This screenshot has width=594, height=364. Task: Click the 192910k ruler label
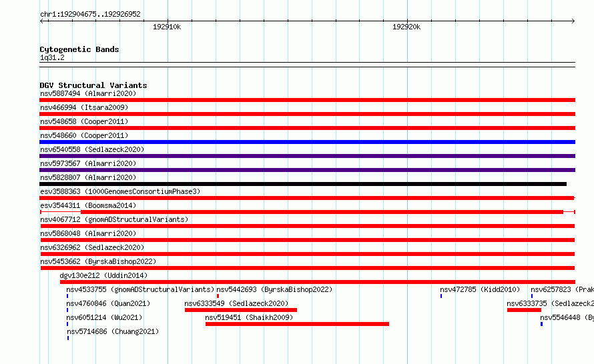[x=167, y=27]
